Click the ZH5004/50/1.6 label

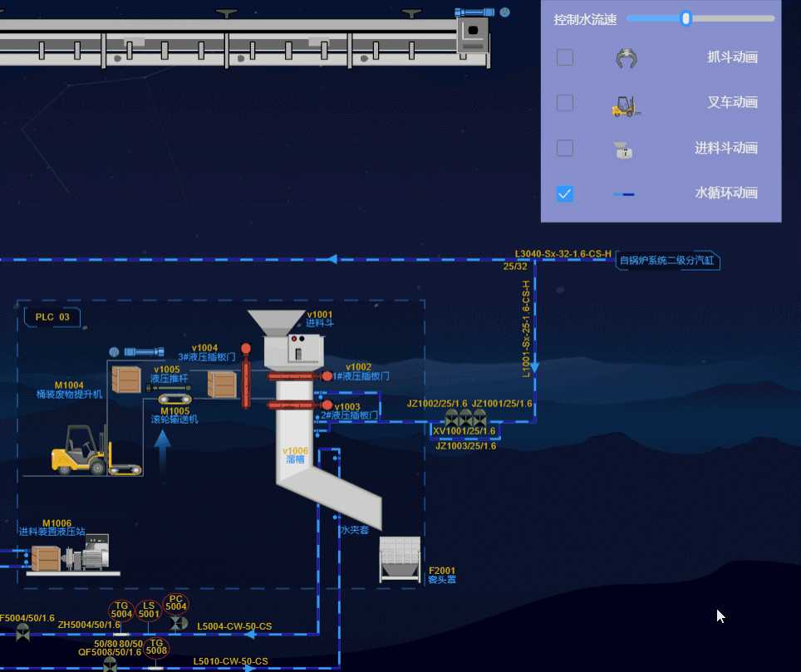(x=89, y=625)
